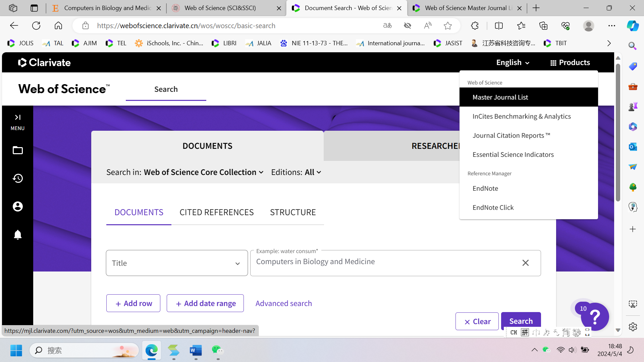Open browser extensions puzzle icon
The width and height of the screenshot is (644, 362).
pos(475,25)
